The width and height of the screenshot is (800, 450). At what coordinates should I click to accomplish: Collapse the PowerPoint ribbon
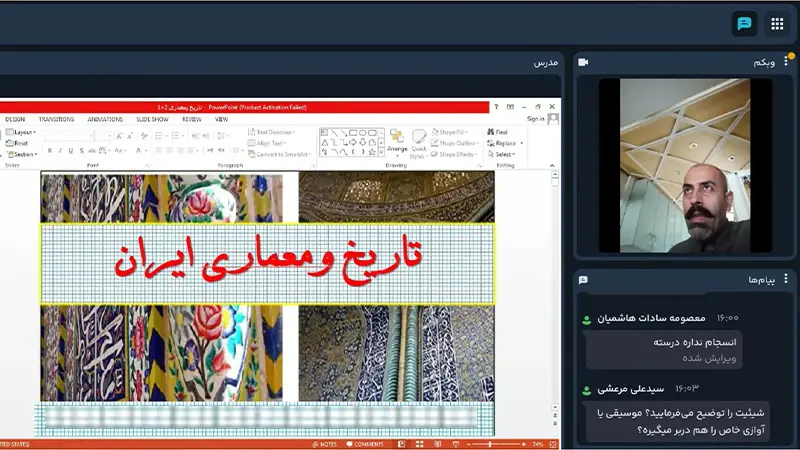[552, 165]
